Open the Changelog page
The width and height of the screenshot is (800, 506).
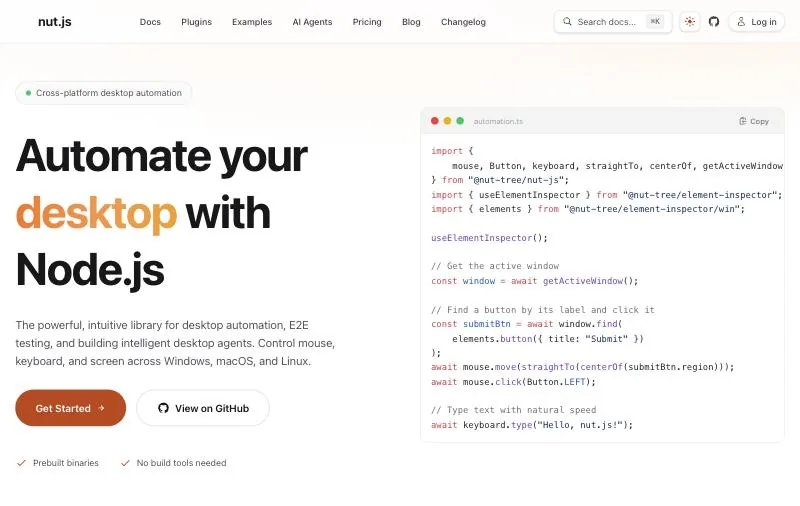click(x=463, y=22)
